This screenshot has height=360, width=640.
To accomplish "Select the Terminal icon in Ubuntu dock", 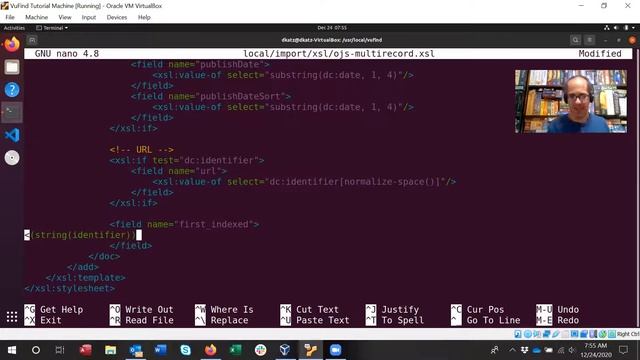I will [x=12, y=112].
